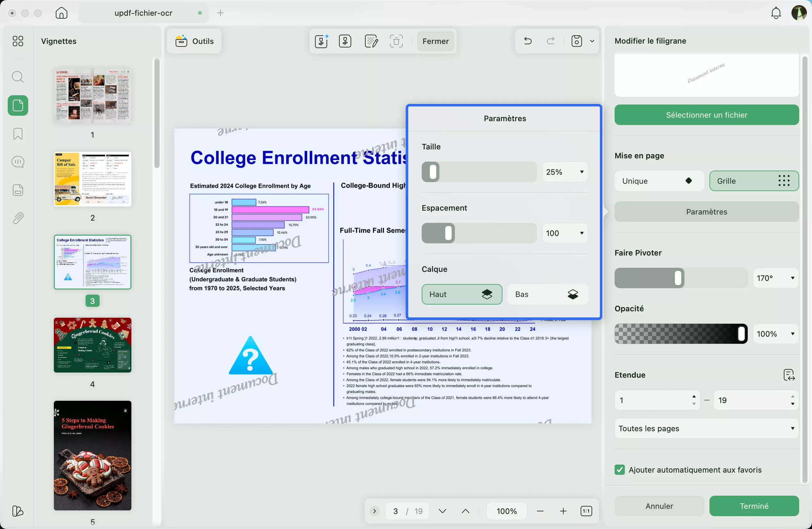
Task: Open the search icon in left sidebar
Action: (18, 77)
